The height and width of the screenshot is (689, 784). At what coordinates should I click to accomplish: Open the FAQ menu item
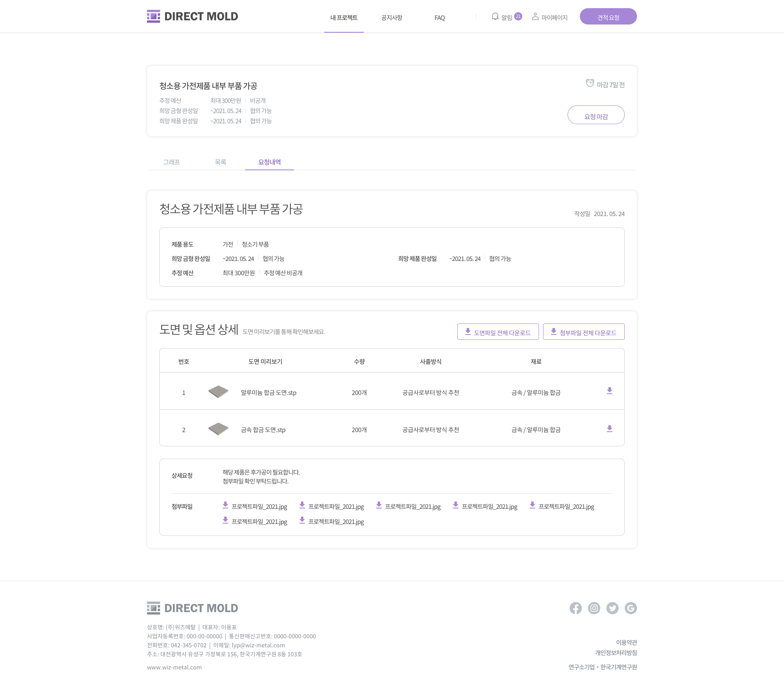click(x=439, y=18)
